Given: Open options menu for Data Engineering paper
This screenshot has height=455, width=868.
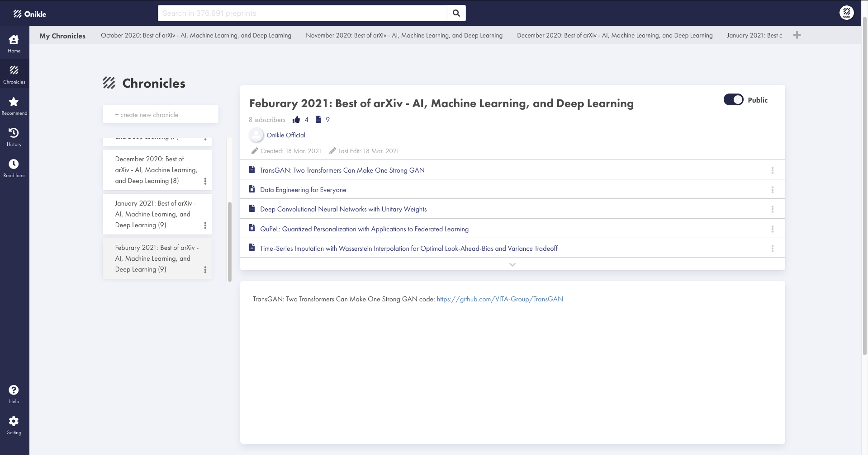Looking at the screenshot, I should [772, 190].
